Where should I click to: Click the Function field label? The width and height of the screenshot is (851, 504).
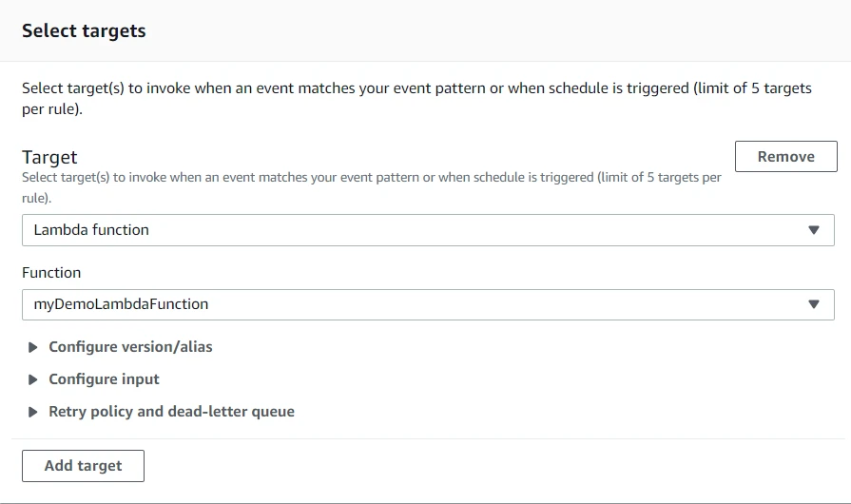[51, 273]
